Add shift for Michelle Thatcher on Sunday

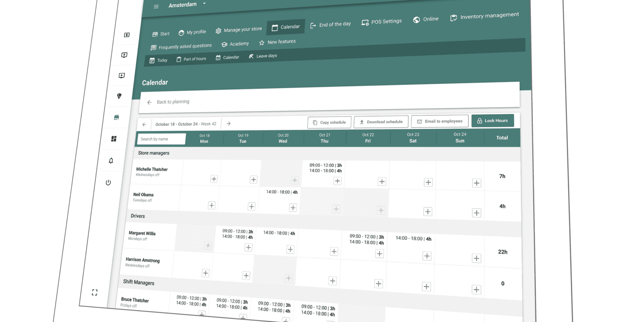(x=477, y=183)
